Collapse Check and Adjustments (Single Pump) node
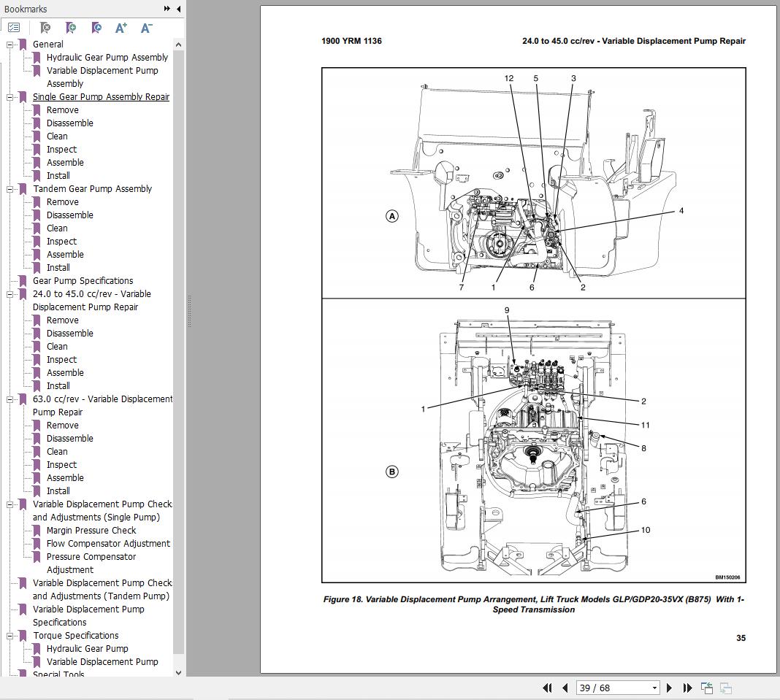 pos(9,504)
